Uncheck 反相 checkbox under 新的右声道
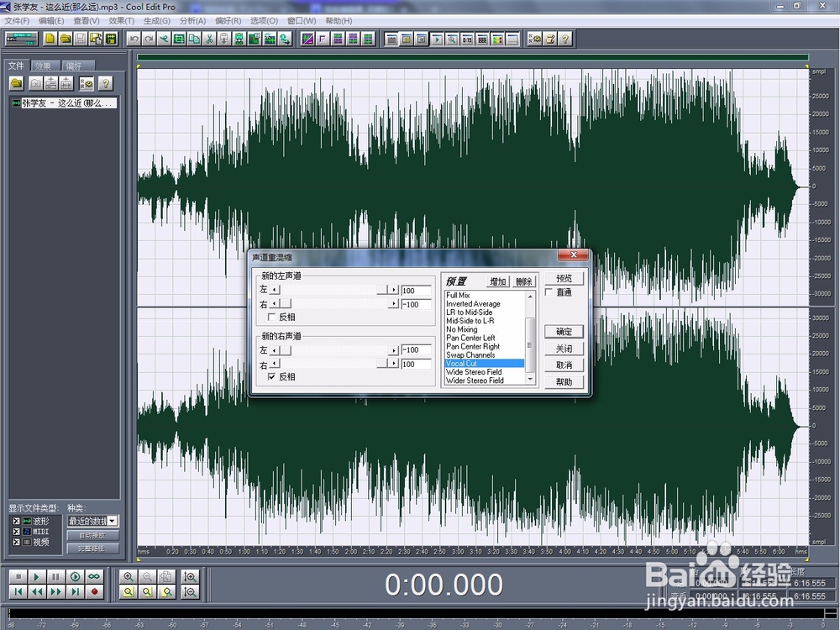This screenshot has width=840, height=630. (271, 376)
